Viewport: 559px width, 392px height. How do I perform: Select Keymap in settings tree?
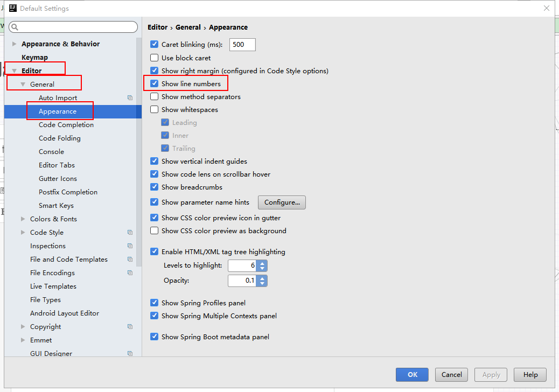tap(34, 58)
